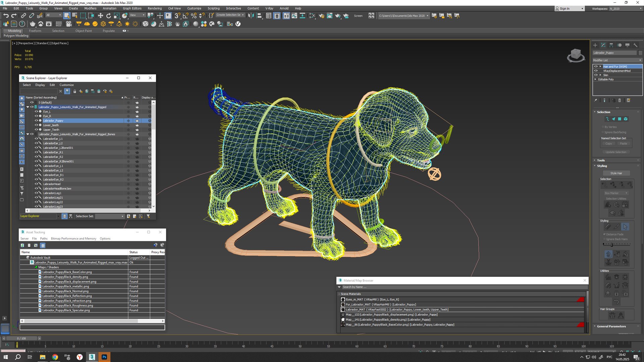Activate the Select and Link tool
644x362 pixels.
[x=23, y=15]
